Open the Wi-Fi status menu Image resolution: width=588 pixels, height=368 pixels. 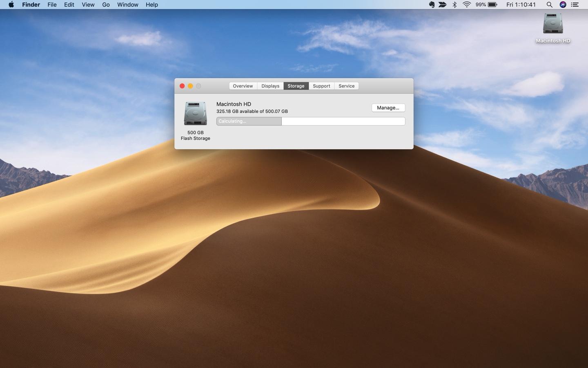(467, 4)
